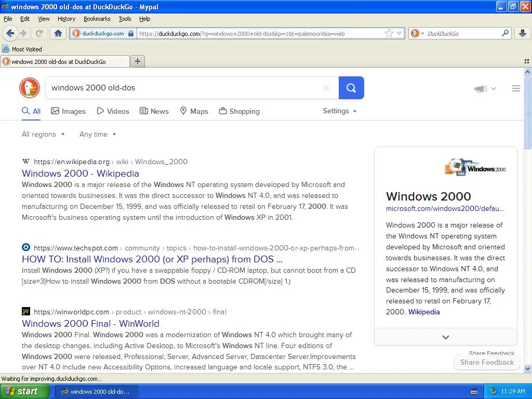Click the Forward navigation arrow

[23, 33]
